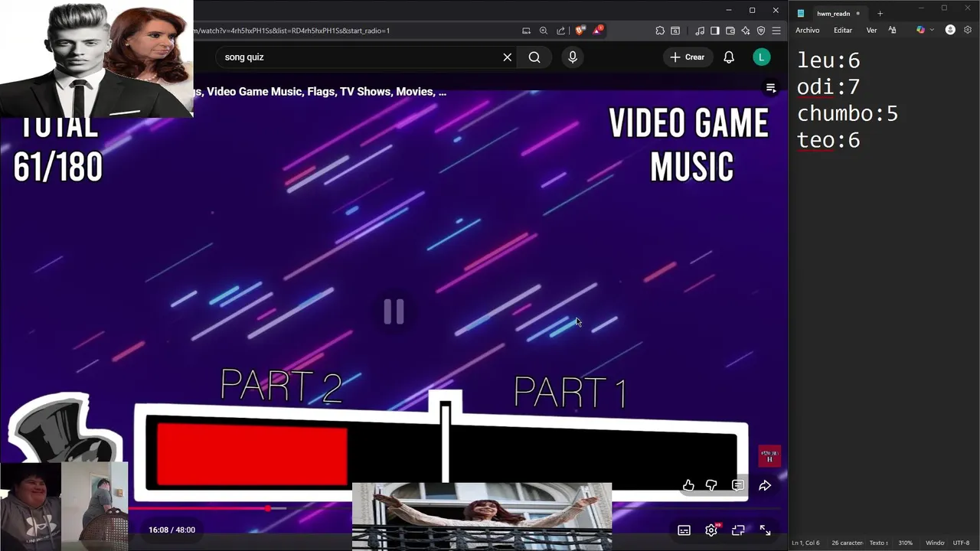Click the video title text above player

point(319,91)
